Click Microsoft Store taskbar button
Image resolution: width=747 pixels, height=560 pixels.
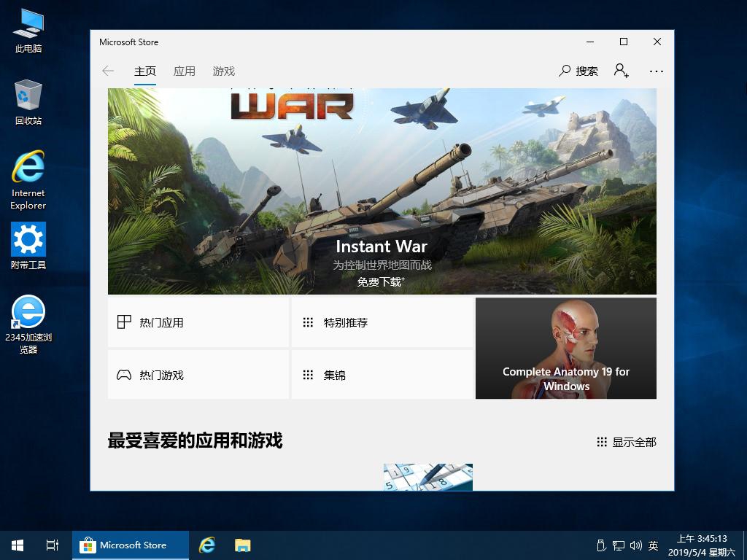(x=131, y=545)
